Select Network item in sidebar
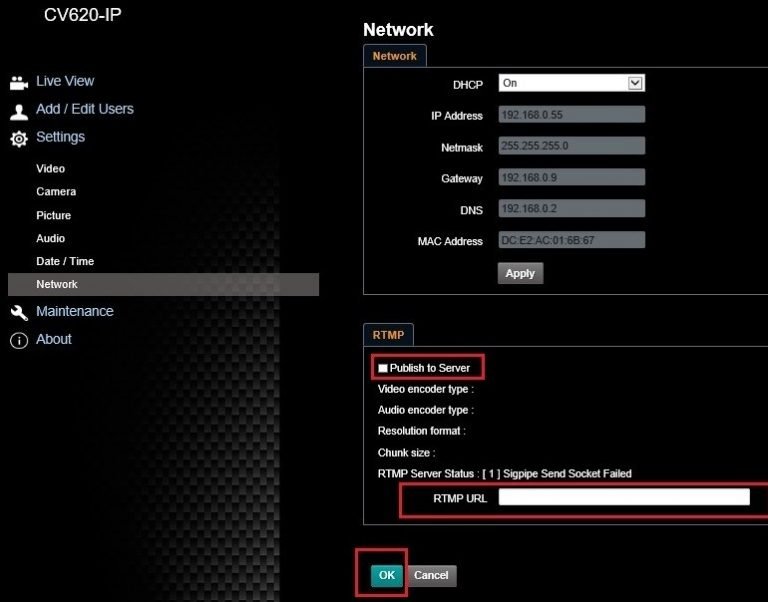This screenshot has height=602, width=768. [163, 284]
